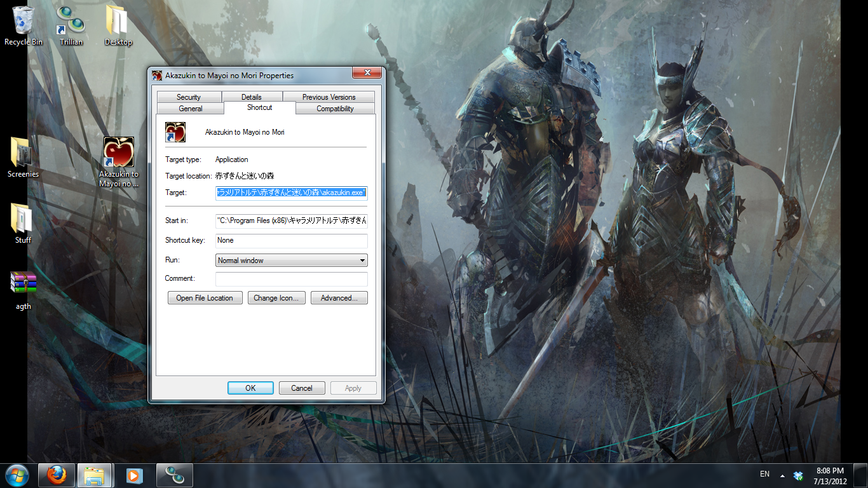Screen dimensions: 868x488
Task: Switch to the General tab
Action: click(191, 108)
